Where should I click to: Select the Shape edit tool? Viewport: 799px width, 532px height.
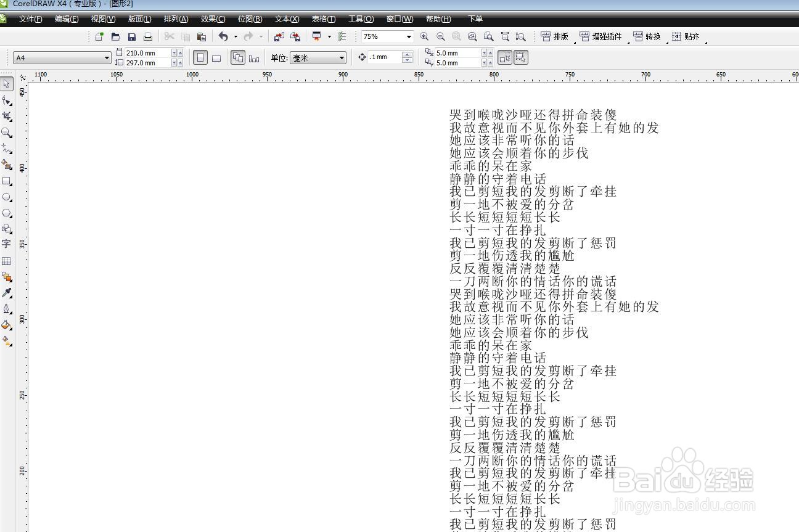coord(7,100)
